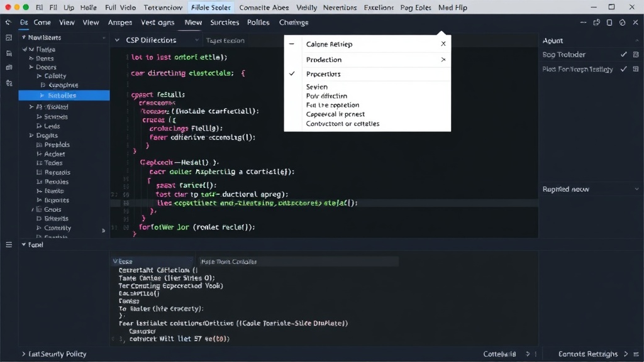Click the back arrow icon in toolbar

click(x=8, y=23)
